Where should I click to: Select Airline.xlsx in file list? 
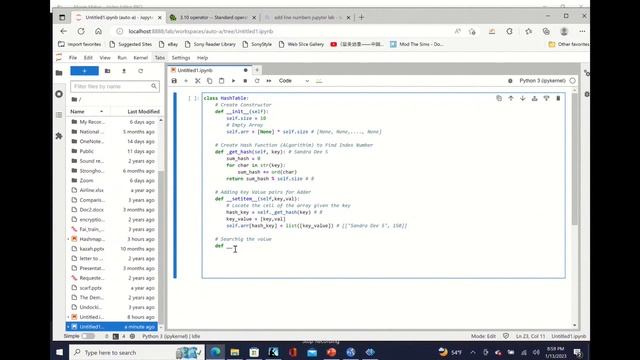click(111, 190)
